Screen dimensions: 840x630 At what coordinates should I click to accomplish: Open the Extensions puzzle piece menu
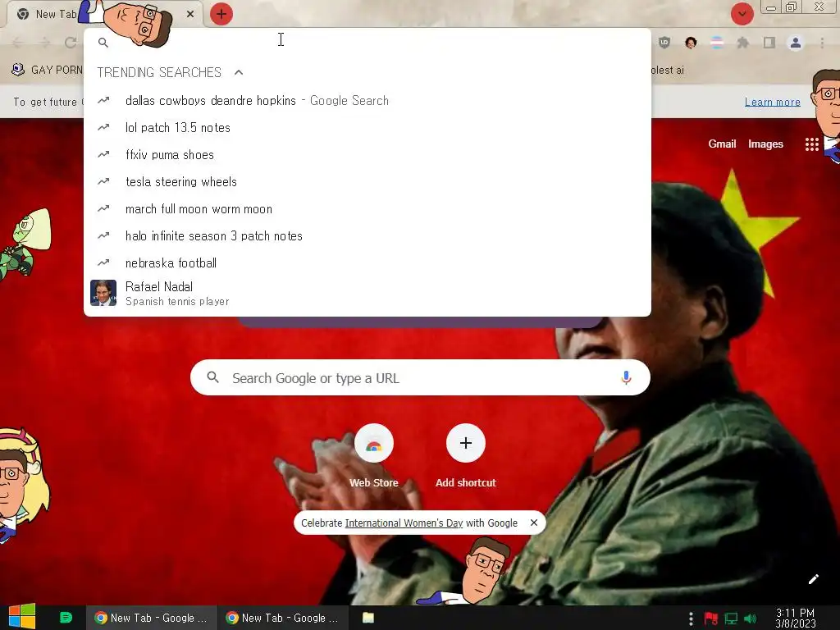tap(742, 43)
